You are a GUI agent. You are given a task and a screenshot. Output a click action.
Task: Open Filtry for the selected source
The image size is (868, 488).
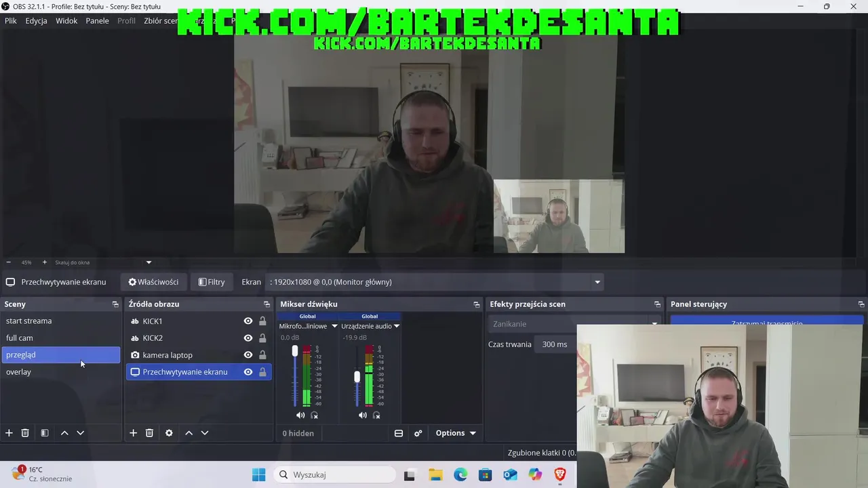pyautogui.click(x=212, y=282)
